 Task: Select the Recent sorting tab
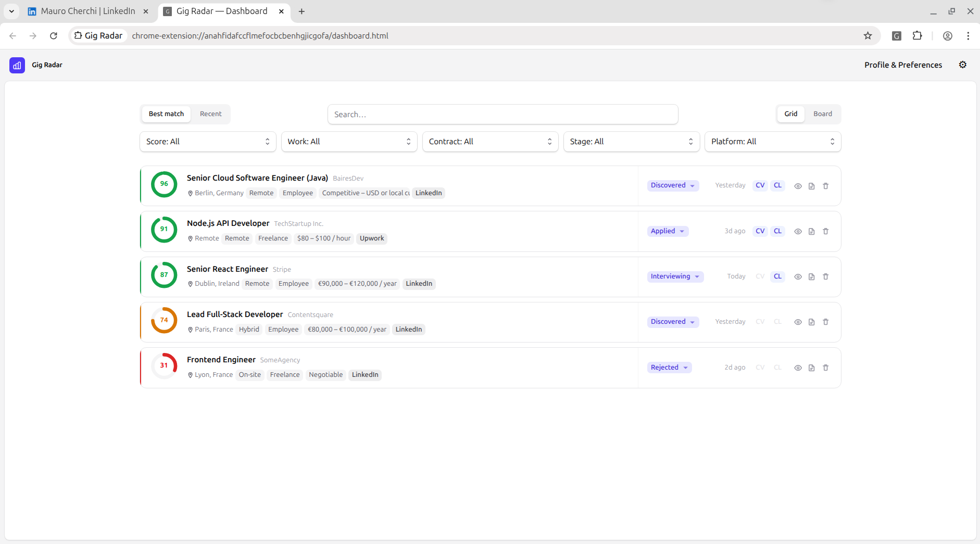(210, 114)
